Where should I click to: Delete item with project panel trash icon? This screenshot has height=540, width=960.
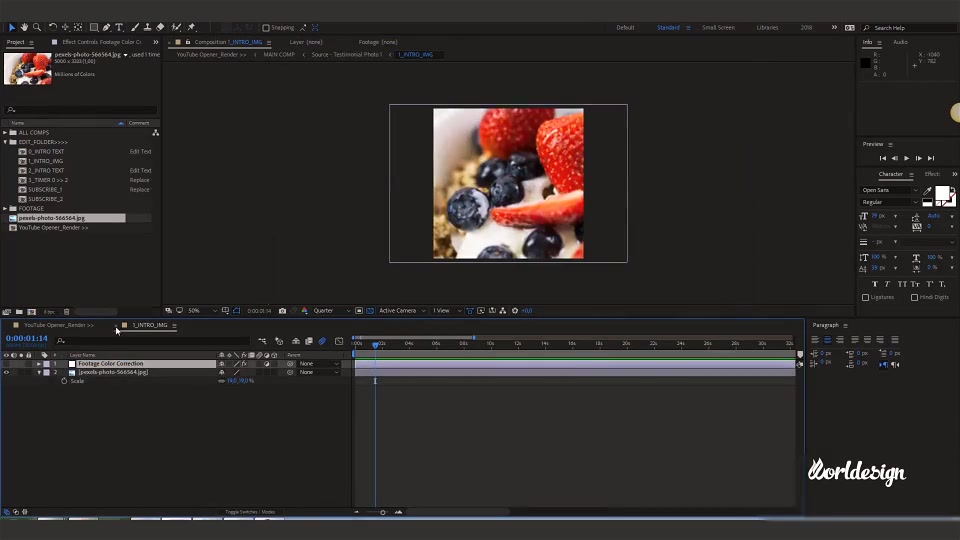click(x=67, y=312)
